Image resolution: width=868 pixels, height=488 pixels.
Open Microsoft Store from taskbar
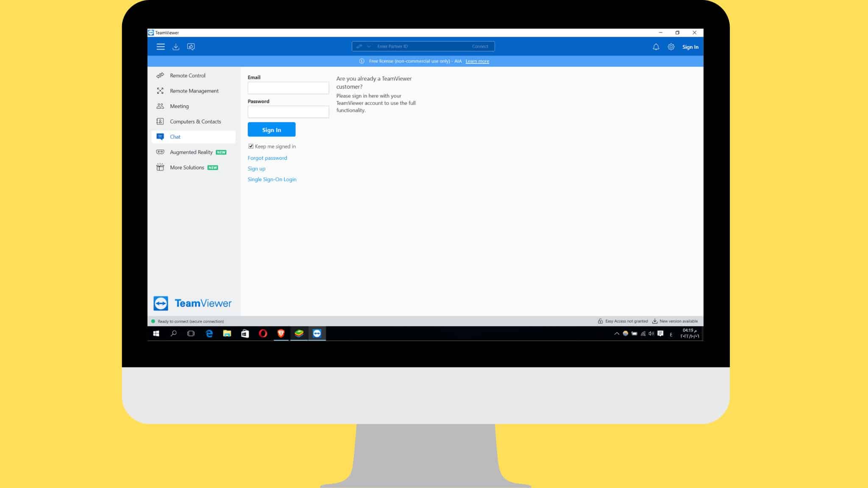coord(245,333)
